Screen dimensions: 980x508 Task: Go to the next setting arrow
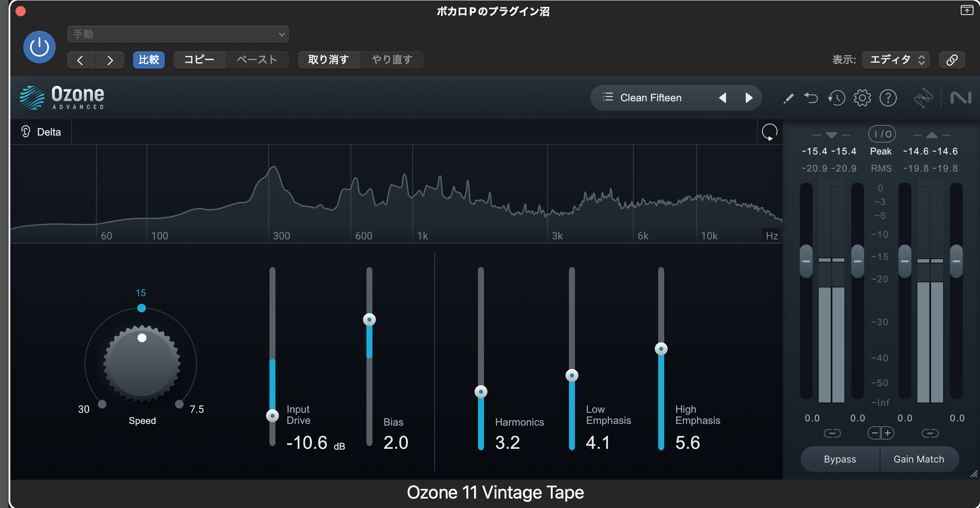110,60
